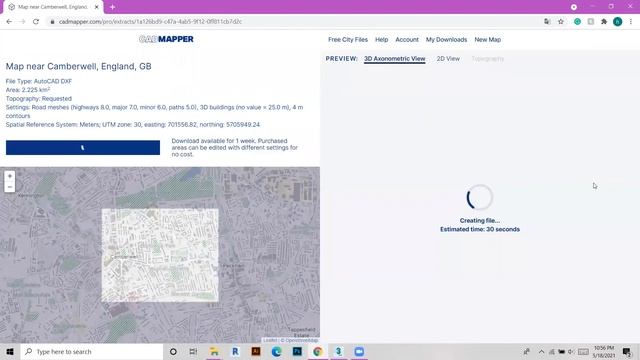Image resolution: width=640 pixels, height=360 pixels.
Task: Click the CADMAPPER logo
Action: pos(166,39)
